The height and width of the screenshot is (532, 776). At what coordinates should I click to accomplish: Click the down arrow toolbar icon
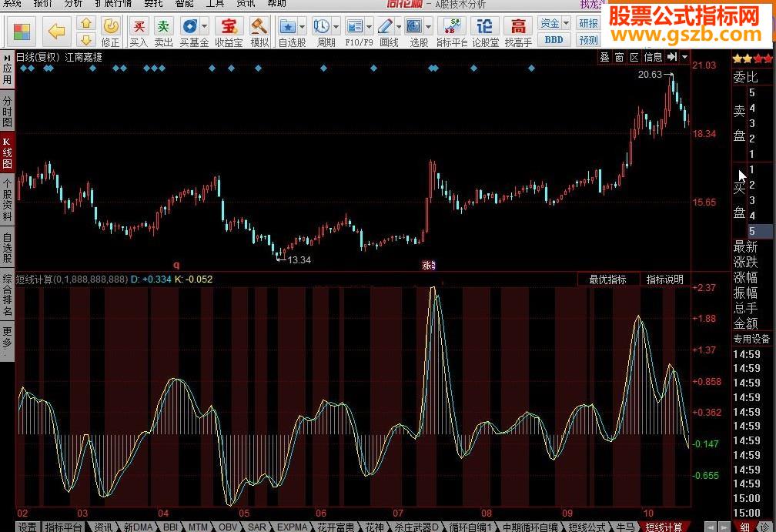click(x=86, y=39)
